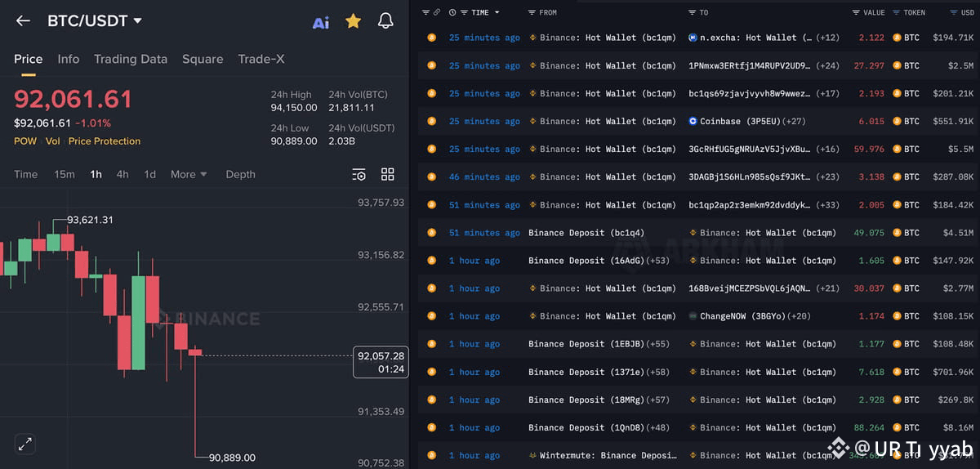980x469 pixels.
Task: Expand the chart to fullscreen
Action: click(x=25, y=444)
